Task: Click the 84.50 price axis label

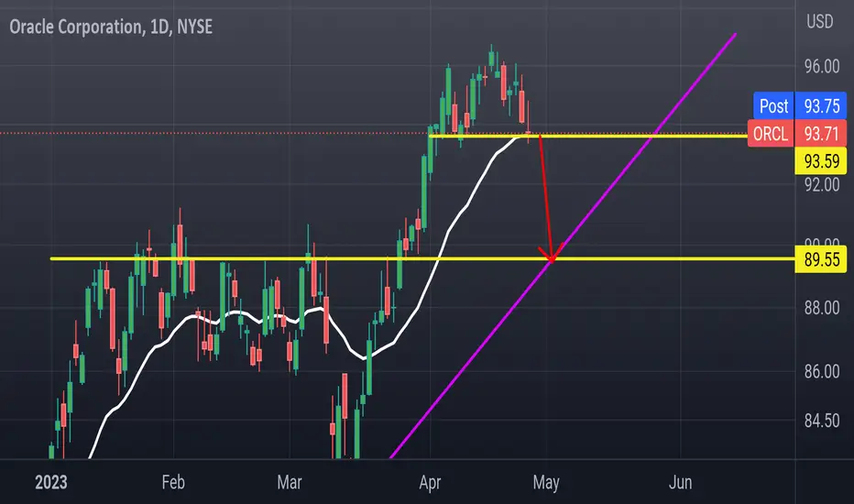Action: coord(822,421)
